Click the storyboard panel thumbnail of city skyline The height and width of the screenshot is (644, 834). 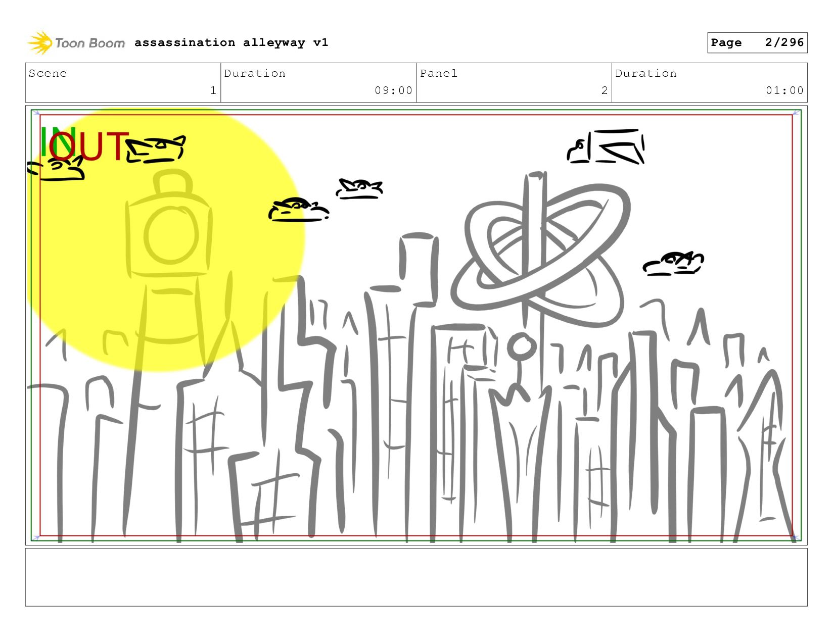[x=416, y=325]
